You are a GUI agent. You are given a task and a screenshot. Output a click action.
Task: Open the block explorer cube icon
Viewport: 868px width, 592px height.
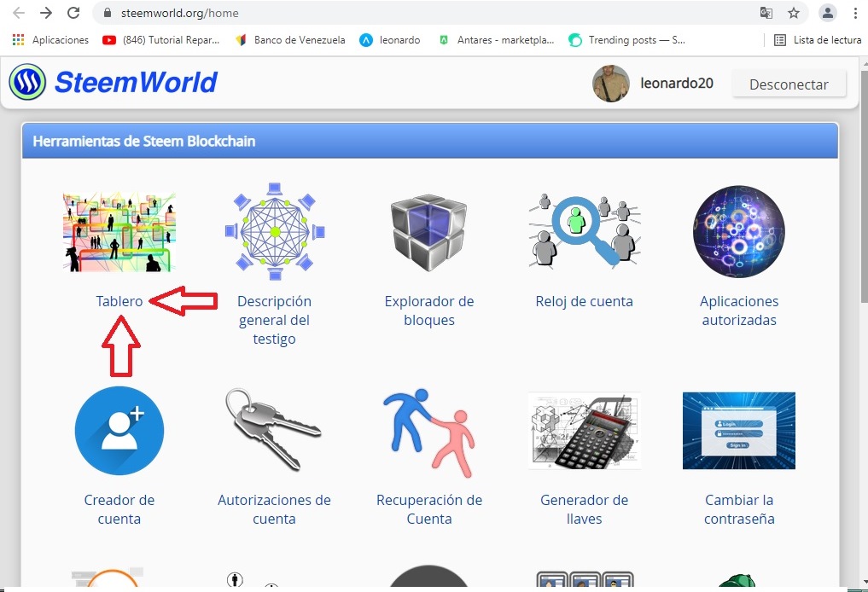(x=429, y=232)
